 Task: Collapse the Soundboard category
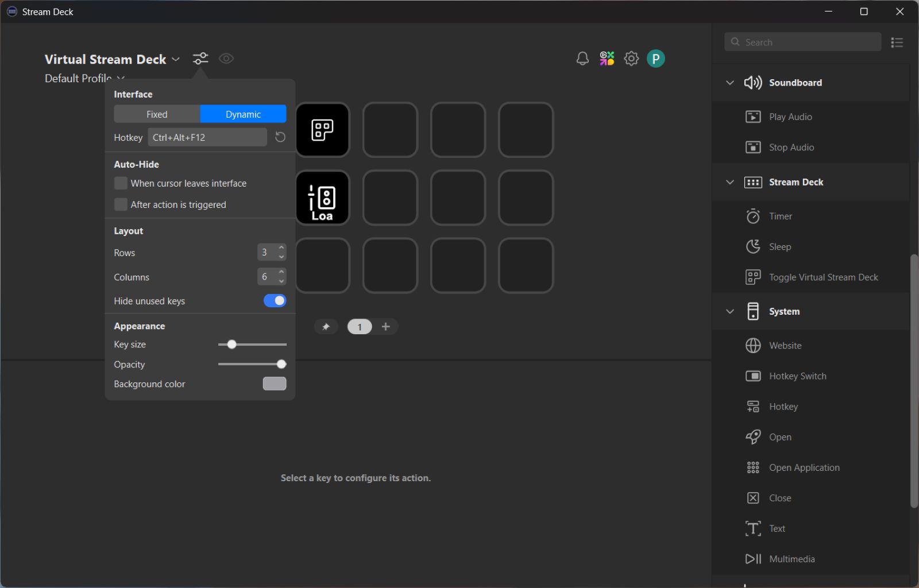[x=730, y=82]
